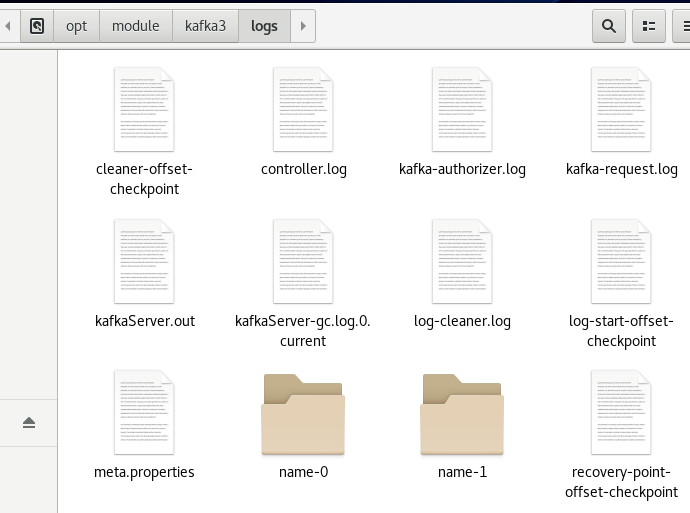
Task: Click the name-1 folder label
Action: (462, 472)
